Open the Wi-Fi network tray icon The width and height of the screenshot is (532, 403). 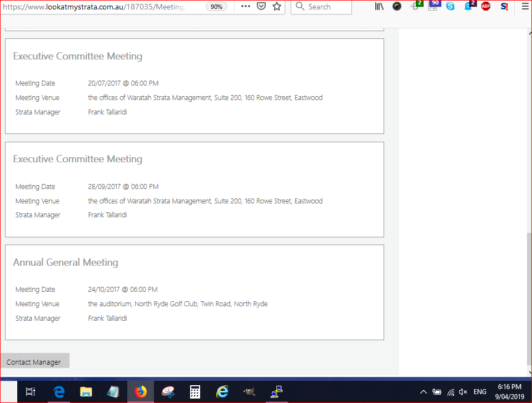click(x=451, y=392)
